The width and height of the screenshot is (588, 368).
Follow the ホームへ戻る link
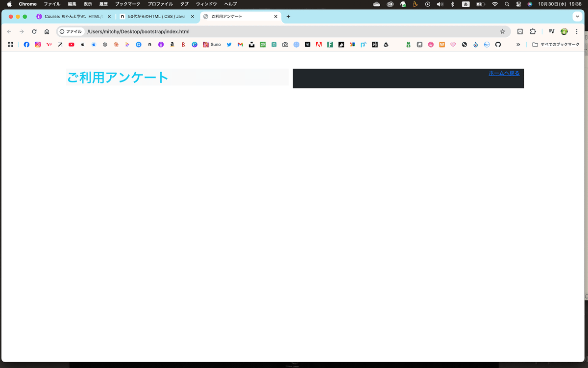click(x=503, y=73)
